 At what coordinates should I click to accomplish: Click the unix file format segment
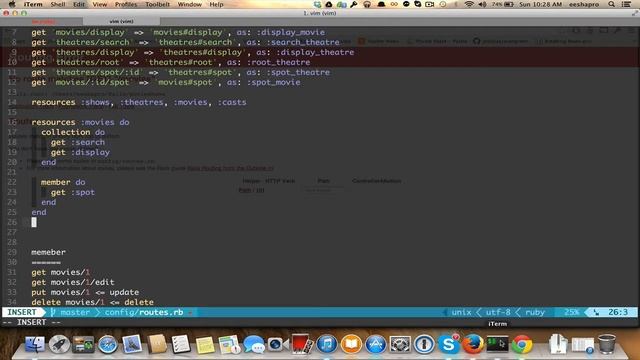461,312
